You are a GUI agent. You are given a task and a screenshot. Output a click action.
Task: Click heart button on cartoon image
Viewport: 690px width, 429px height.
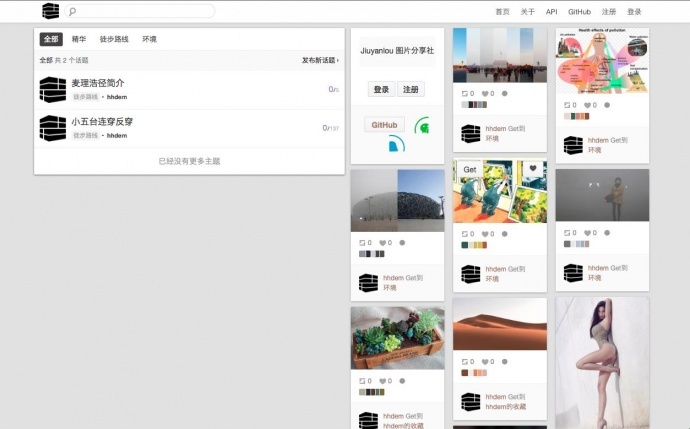533,169
